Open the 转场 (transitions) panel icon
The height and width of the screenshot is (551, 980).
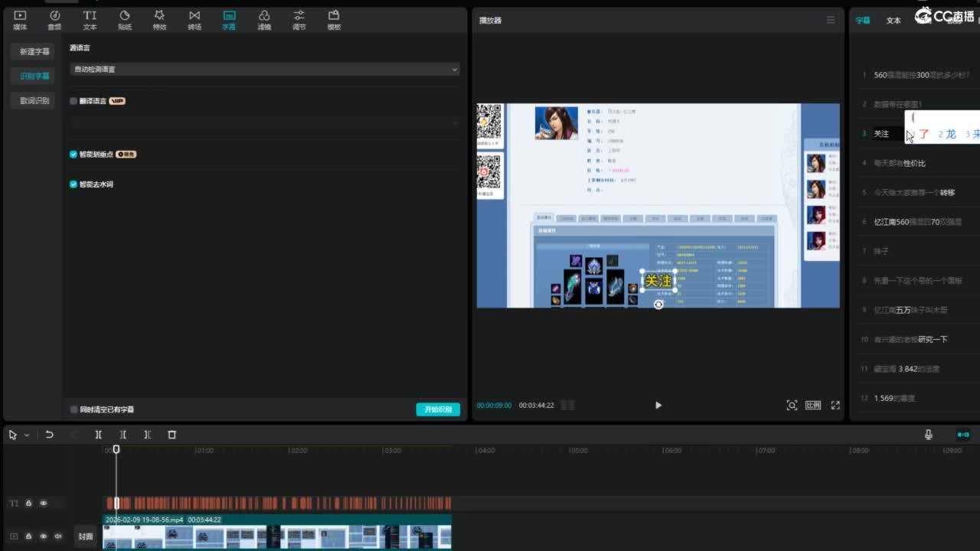click(x=194, y=20)
